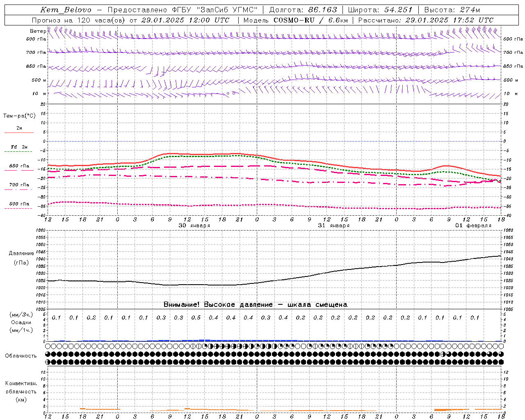Select the forecast text Прогноз на 120 часа(ов)
The width and height of the screenshot is (525, 420).
pyautogui.click(x=79, y=20)
